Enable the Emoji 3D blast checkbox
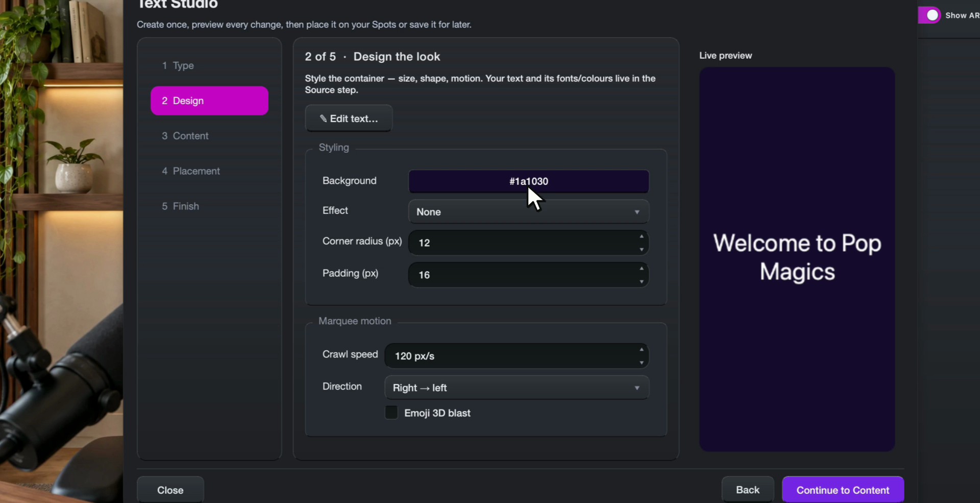Viewport: 980px width, 503px height. pos(391,413)
